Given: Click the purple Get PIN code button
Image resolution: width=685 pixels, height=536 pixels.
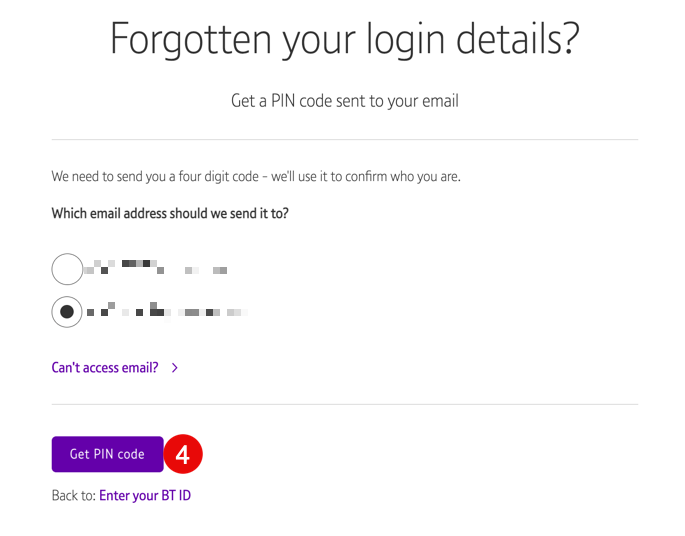Looking at the screenshot, I should pos(107,454).
